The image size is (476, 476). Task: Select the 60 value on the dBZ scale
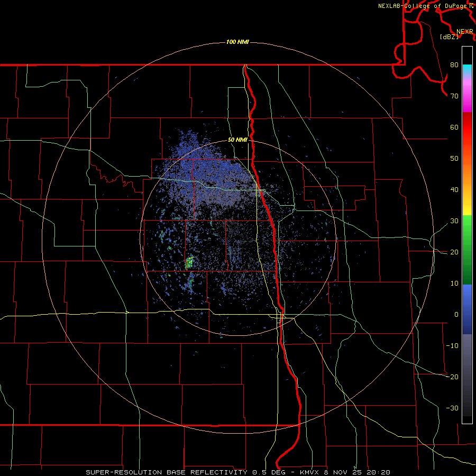(454, 127)
